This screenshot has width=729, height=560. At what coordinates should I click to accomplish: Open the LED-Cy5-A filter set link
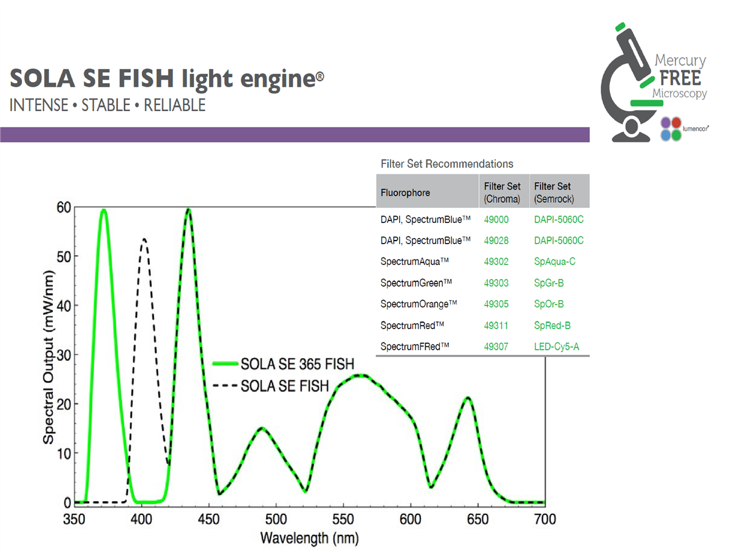557,346
